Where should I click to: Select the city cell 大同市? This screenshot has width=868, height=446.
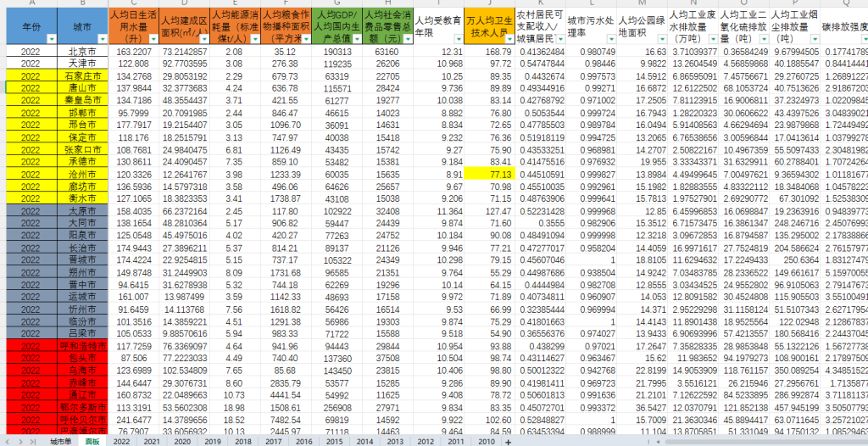point(82,223)
